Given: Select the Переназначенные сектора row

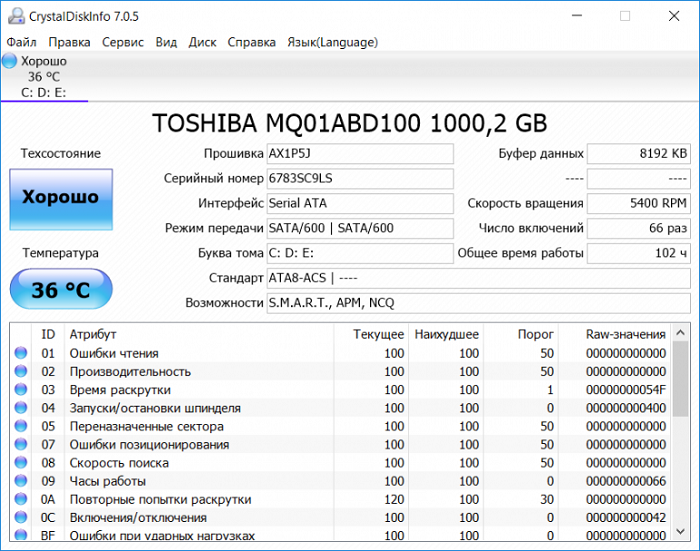Looking at the screenshot, I should tap(340, 426).
